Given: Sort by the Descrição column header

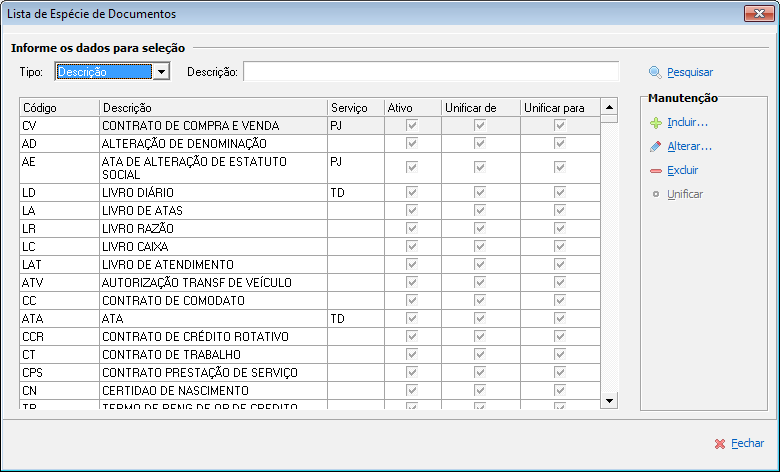Looking at the screenshot, I should click(212, 107).
